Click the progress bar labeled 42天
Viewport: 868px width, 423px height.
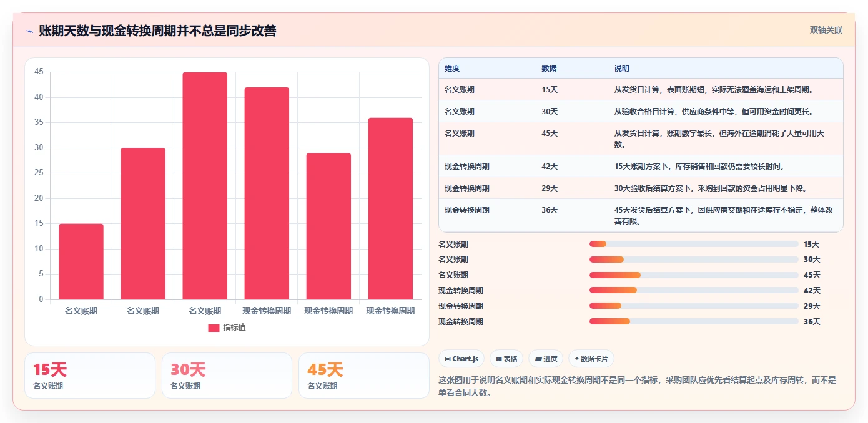point(694,290)
